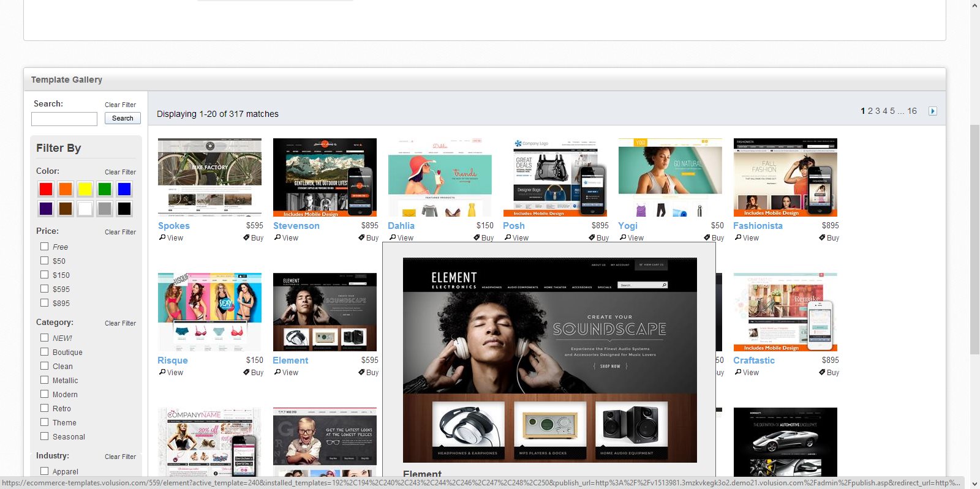This screenshot has height=489, width=980.
Task: Check the $895 price filter
Action: point(44,303)
